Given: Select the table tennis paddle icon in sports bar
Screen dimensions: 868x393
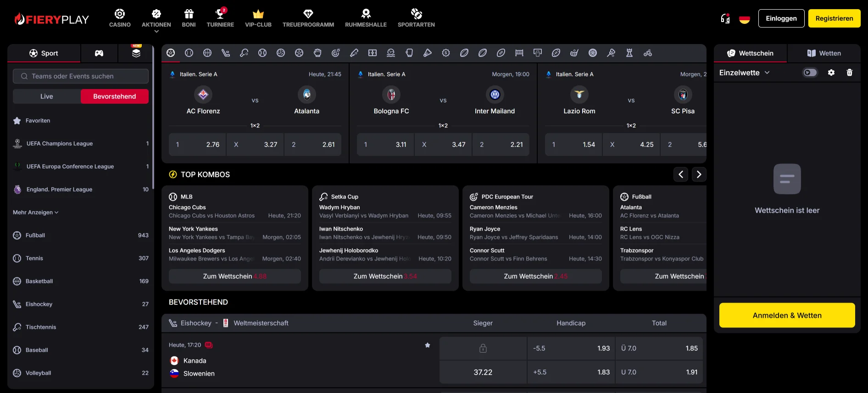Looking at the screenshot, I should coord(244,53).
